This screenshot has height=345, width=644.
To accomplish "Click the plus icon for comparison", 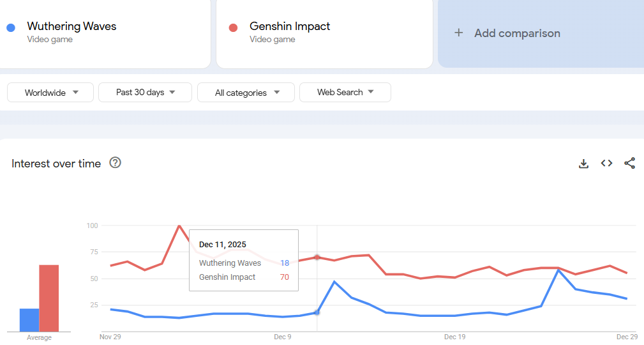I will pos(458,33).
